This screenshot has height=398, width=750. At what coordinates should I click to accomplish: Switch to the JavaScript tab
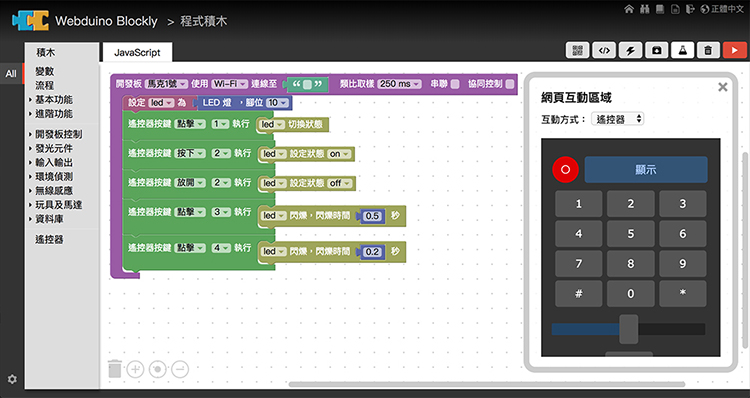click(x=137, y=52)
